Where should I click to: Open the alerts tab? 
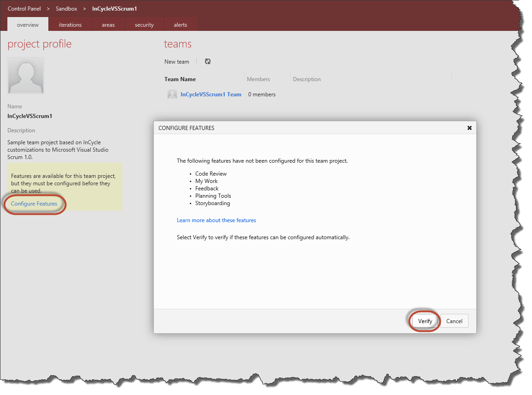click(181, 25)
